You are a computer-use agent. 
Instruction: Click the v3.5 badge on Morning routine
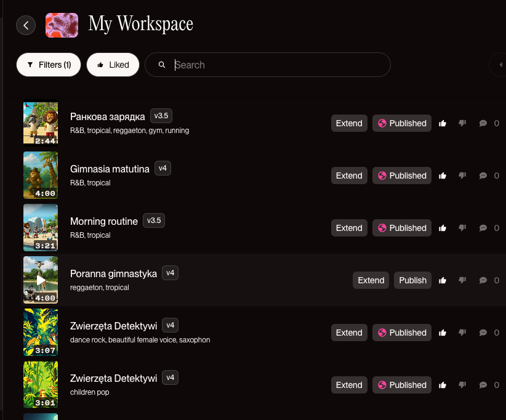pos(154,220)
